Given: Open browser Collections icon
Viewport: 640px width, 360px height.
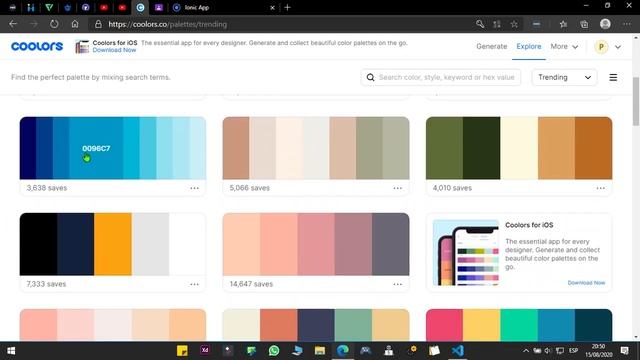Looking at the screenshot, I should click(x=584, y=24).
